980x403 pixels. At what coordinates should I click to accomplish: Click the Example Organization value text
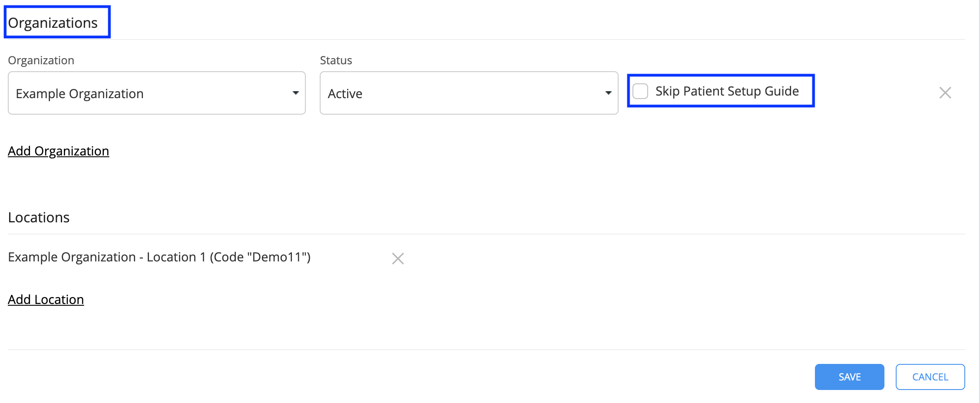[x=79, y=94]
